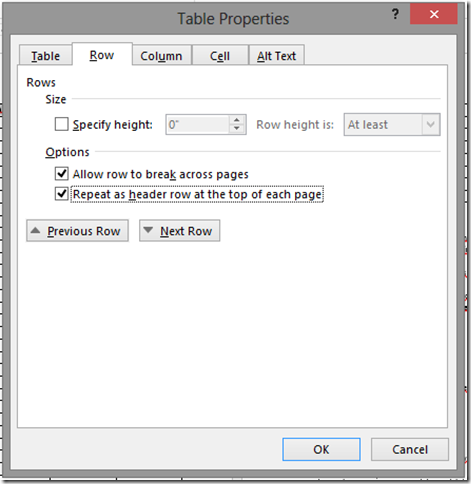Screen dimensions: 471x484
Task: Enable the Specify height checkbox
Action: pos(62,124)
